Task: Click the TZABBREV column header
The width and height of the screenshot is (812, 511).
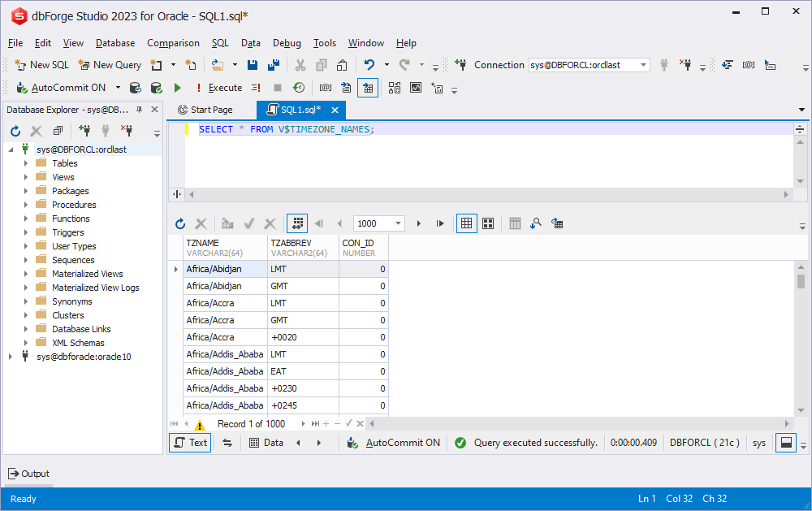Action: (x=304, y=248)
